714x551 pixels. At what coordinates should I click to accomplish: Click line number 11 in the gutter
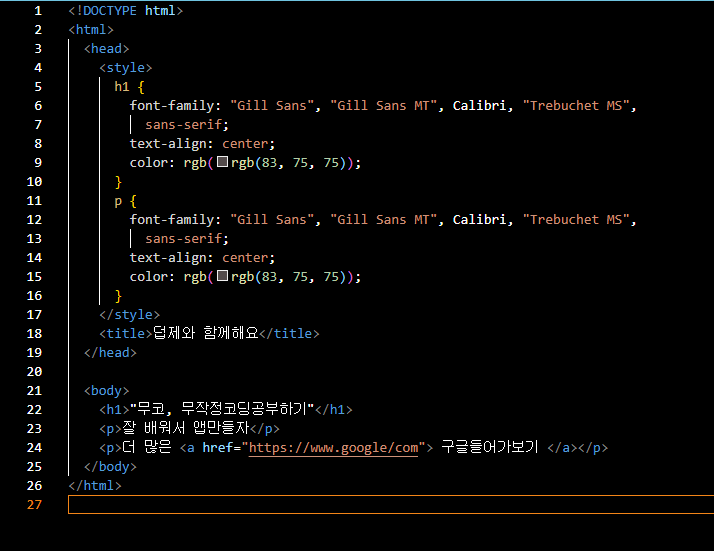[x=34, y=200]
